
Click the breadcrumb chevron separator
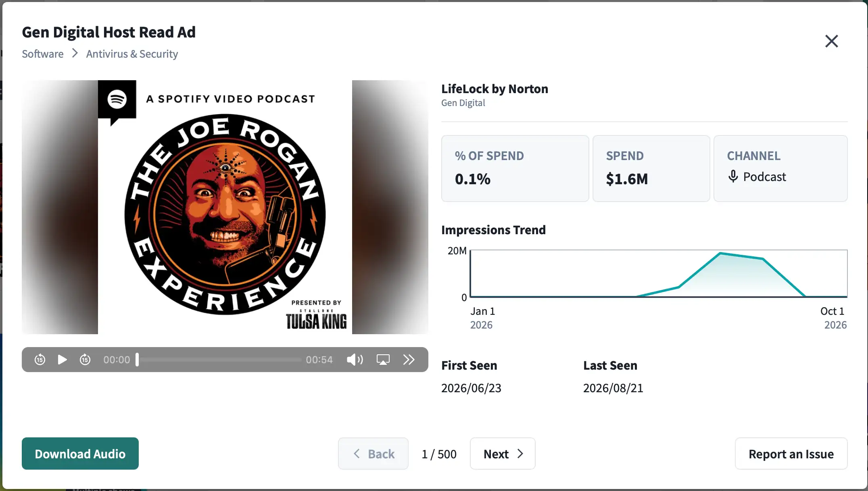pyautogui.click(x=75, y=53)
